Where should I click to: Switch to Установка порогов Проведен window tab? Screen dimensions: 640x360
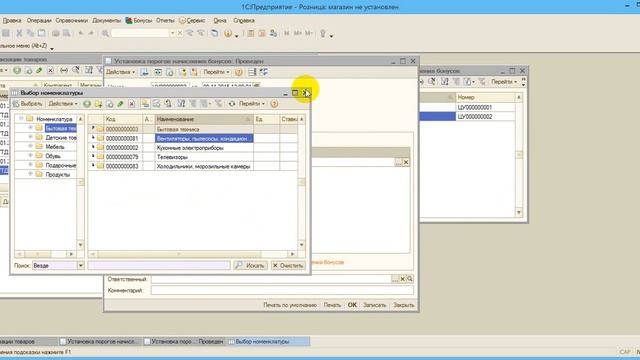184,342
